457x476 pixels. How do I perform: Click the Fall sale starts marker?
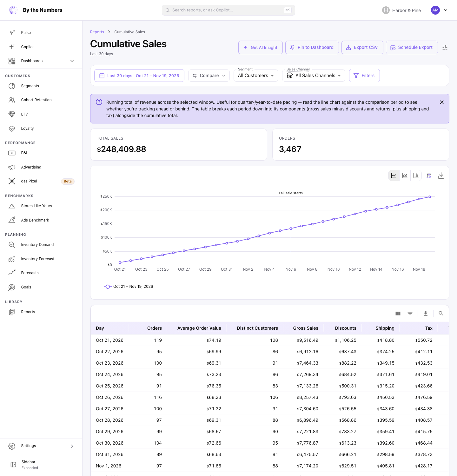click(x=291, y=193)
